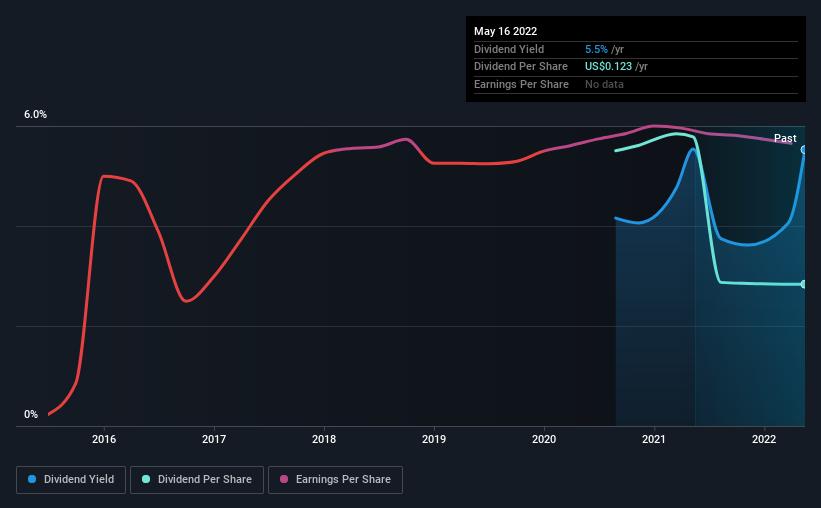Select the 2017 x-axis label

214,439
